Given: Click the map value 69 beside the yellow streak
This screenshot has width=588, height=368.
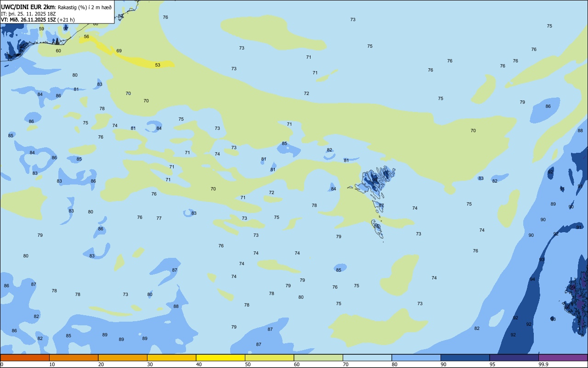Looking at the screenshot, I should tap(119, 51).
